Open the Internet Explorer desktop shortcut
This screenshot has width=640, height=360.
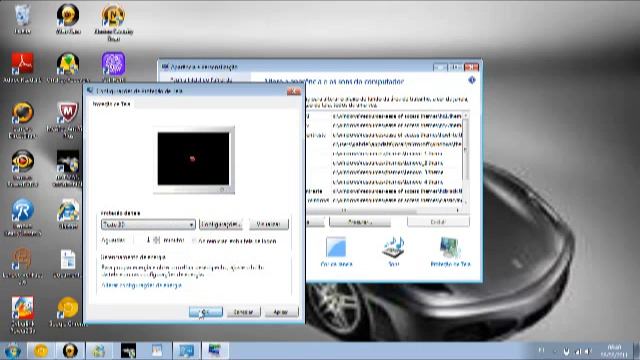[x=68, y=214]
